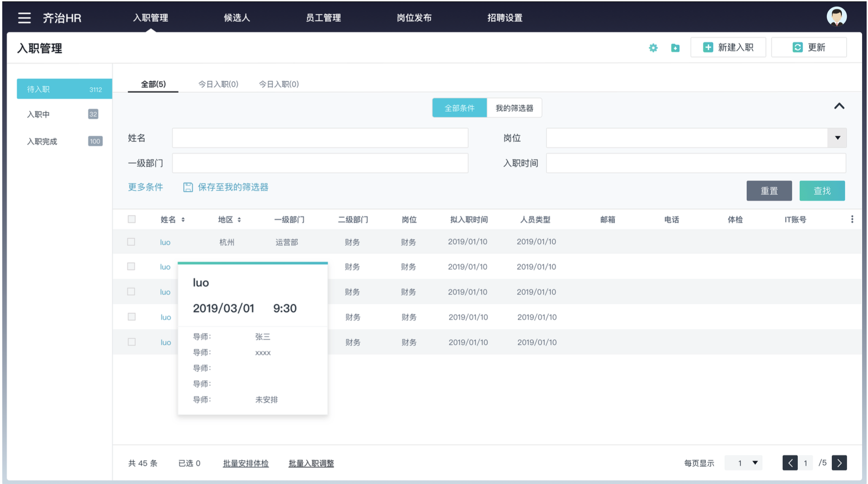Click 保存至我的筛选器 link
The image size is (868, 484).
click(226, 187)
